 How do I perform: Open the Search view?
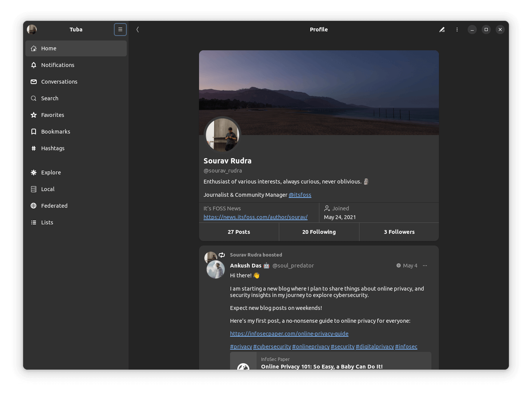(50, 98)
